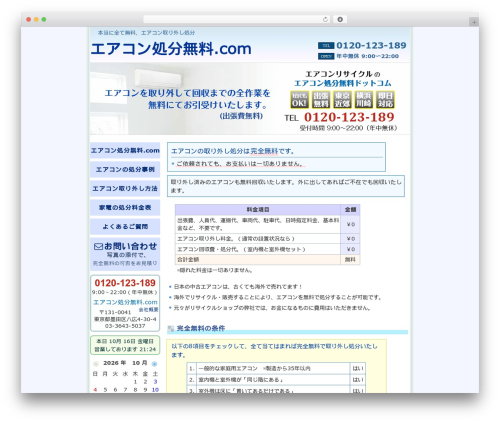Select calendar date 4
This screenshot has width=500, height=423.
pyautogui.click(x=95, y=390)
